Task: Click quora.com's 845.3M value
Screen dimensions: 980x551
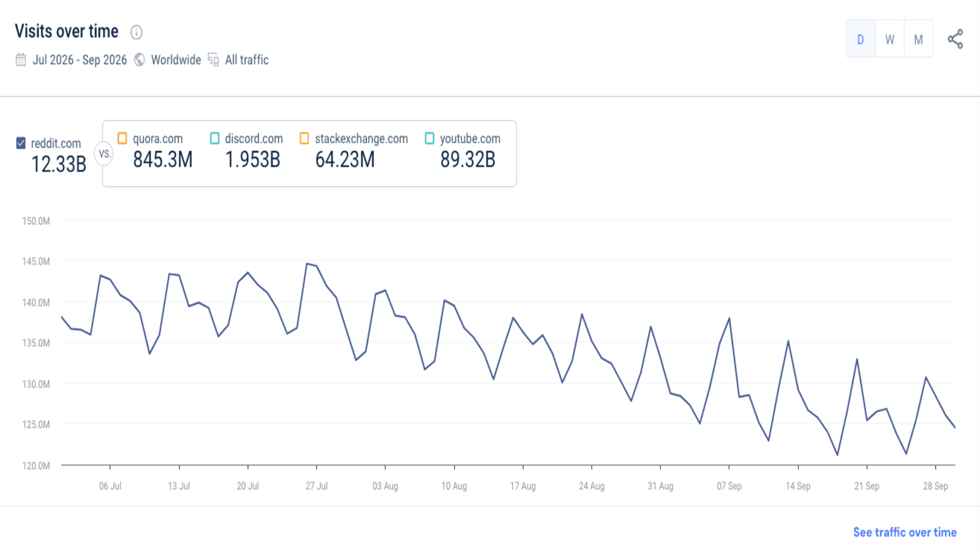Action: click(163, 160)
